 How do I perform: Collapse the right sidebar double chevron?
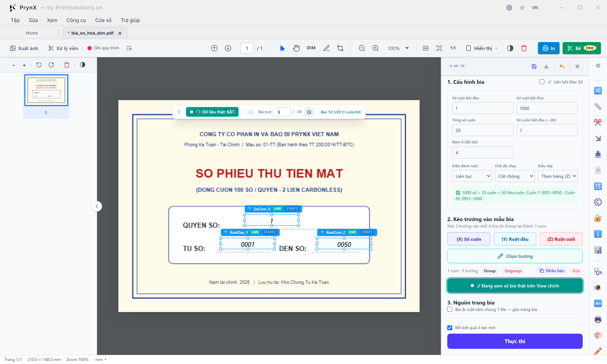pos(598,65)
